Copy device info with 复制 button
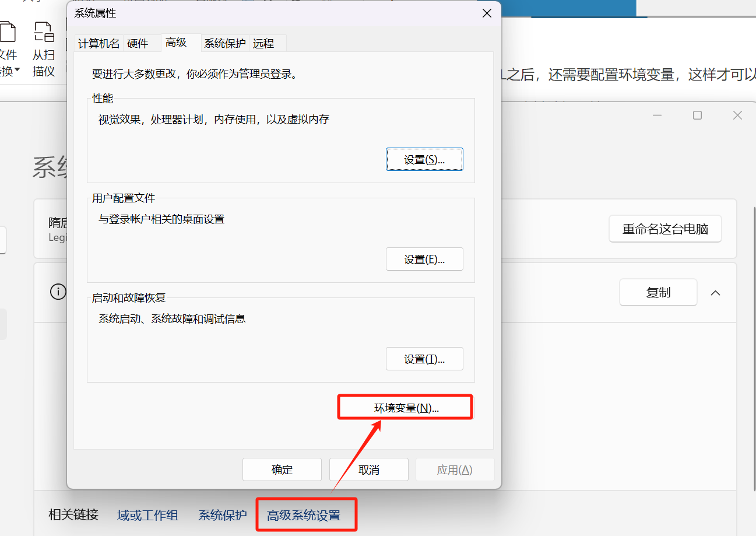756x536 pixels. point(658,292)
